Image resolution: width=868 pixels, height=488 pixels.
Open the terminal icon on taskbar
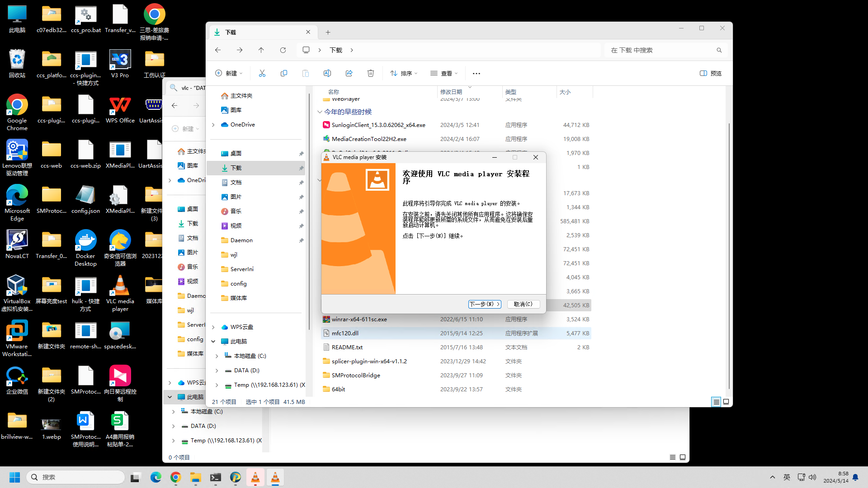click(x=216, y=477)
